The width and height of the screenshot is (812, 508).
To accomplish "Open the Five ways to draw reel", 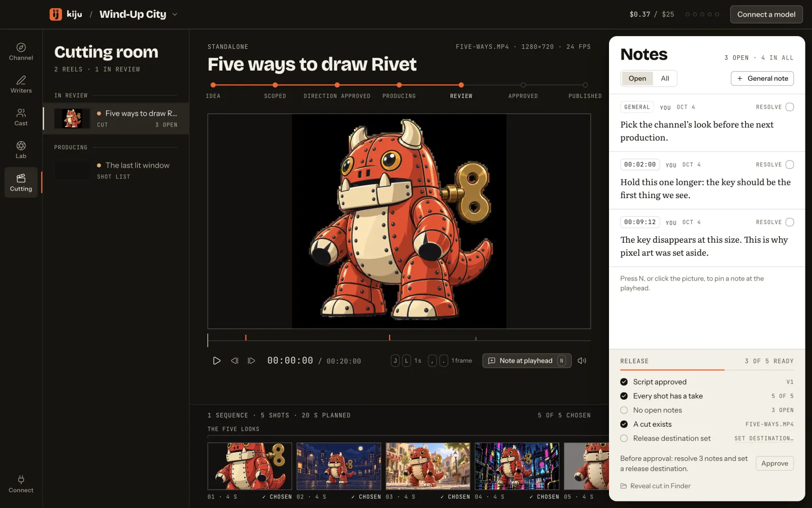I will [116, 118].
